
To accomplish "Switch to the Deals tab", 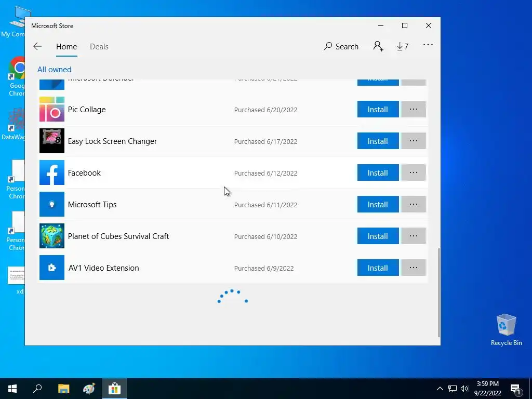I will click(x=99, y=46).
